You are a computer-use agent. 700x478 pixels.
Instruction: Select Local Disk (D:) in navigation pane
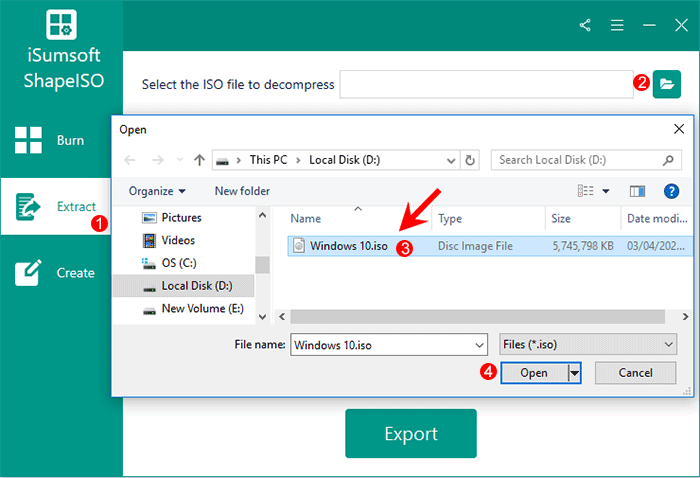pos(183,286)
